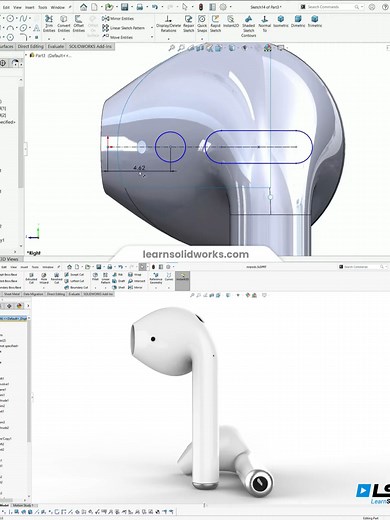
Task: Click help question mark in the top window
Action: pos(384,7)
